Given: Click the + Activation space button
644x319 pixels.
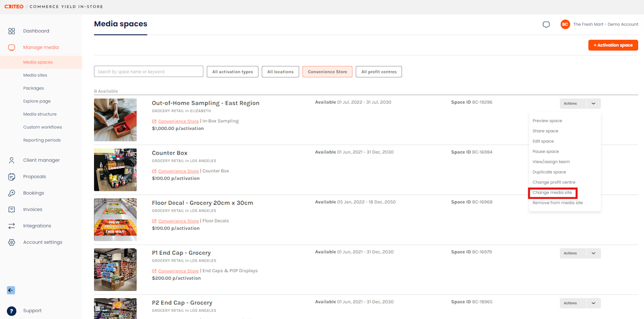Looking at the screenshot, I should (613, 45).
